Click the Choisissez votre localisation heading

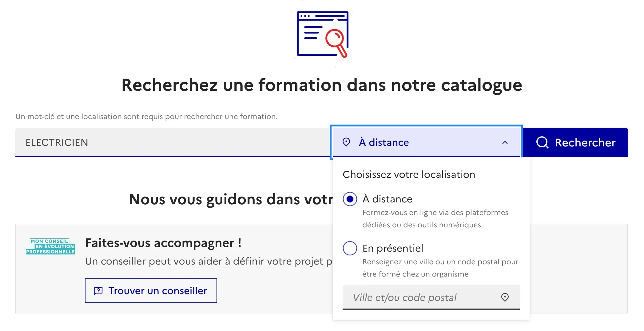point(408,174)
